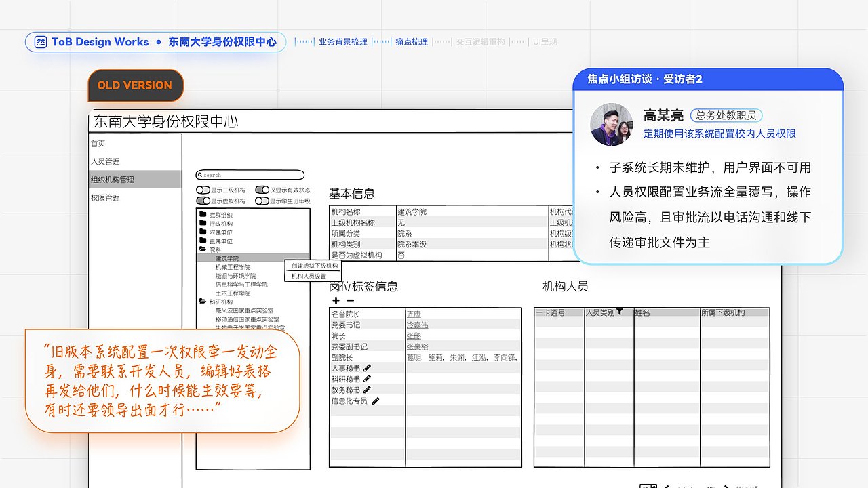
Task: Go to the UI呈现 section tab
Action: 545,42
